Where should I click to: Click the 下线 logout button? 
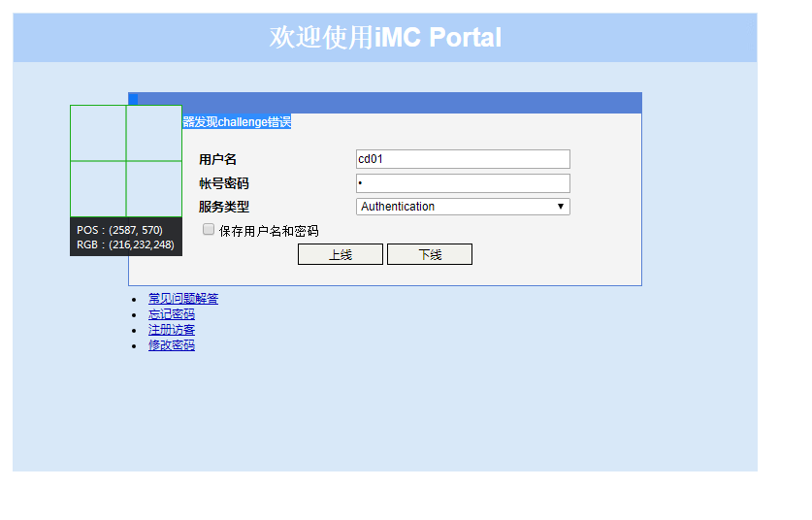tap(430, 254)
